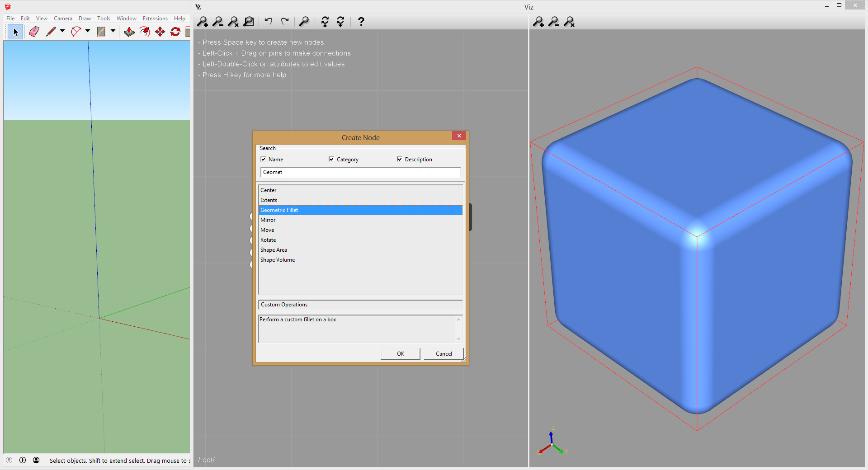Open the Camera menu
The height and width of the screenshot is (470, 868).
[x=63, y=19]
